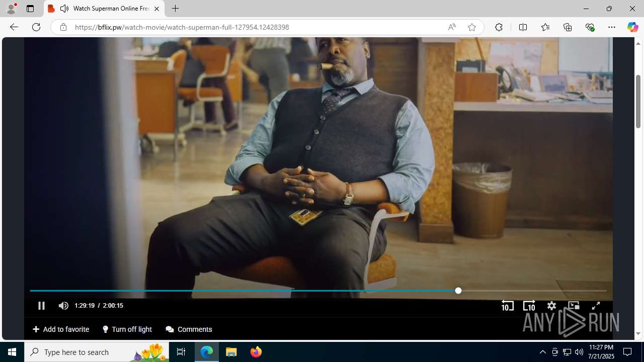
Task: Open Collections panel
Action: (568, 27)
